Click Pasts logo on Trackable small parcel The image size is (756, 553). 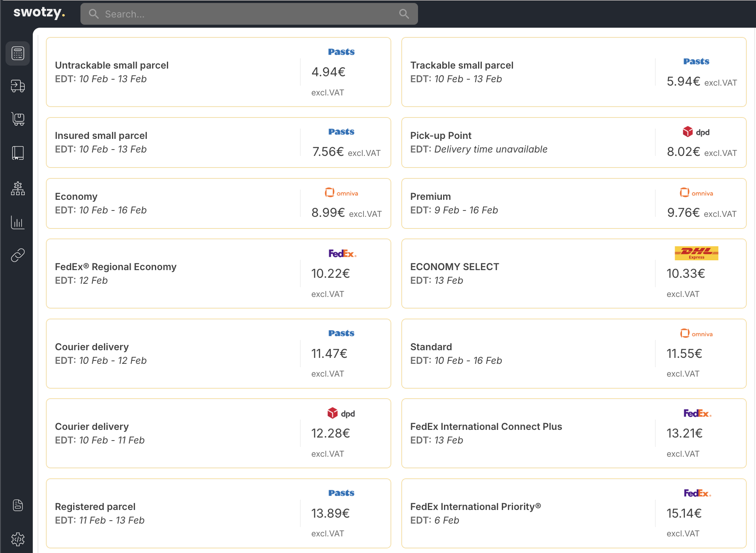click(696, 61)
